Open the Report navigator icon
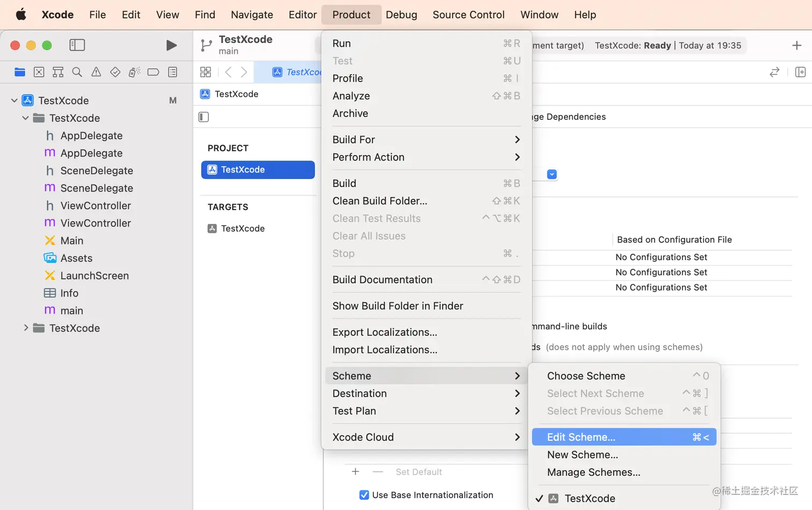 (172, 72)
